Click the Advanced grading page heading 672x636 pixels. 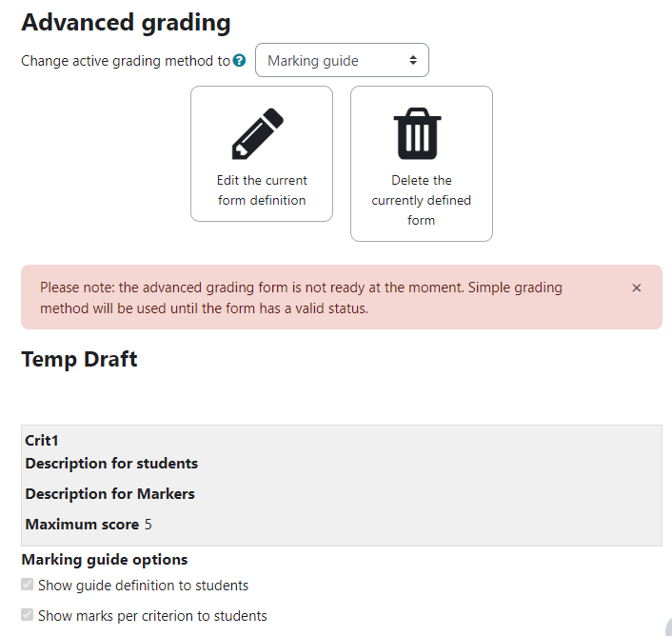pos(126,23)
